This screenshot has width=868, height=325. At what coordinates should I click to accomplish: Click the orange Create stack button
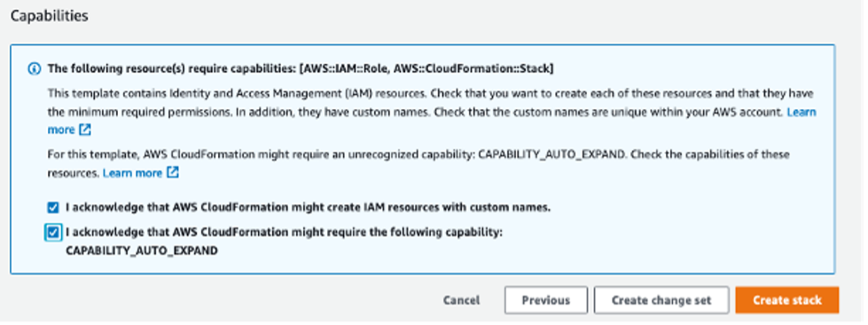tap(787, 300)
